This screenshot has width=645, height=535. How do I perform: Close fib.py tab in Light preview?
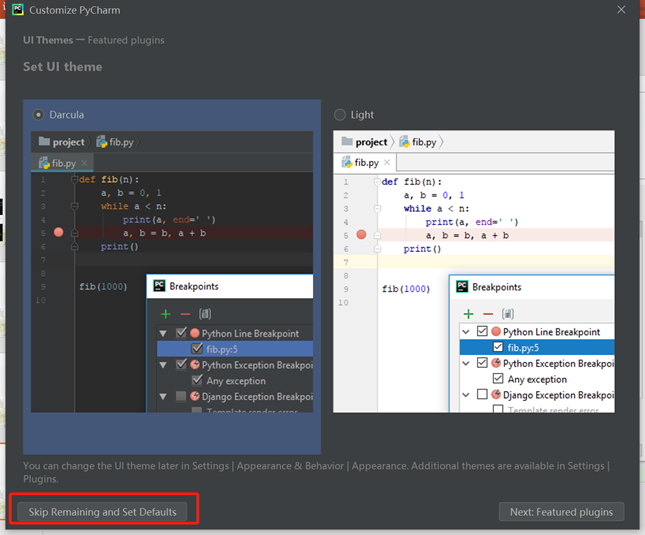coord(387,162)
